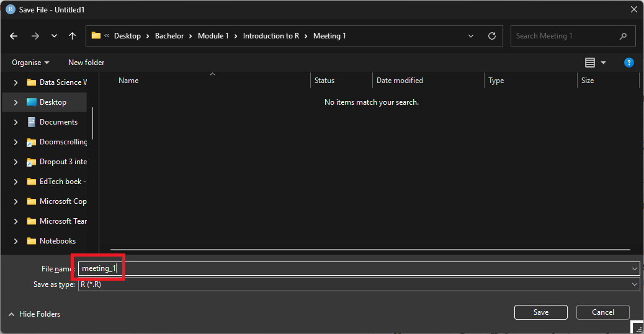Collapse the pane using Hide Folders

(x=35, y=314)
